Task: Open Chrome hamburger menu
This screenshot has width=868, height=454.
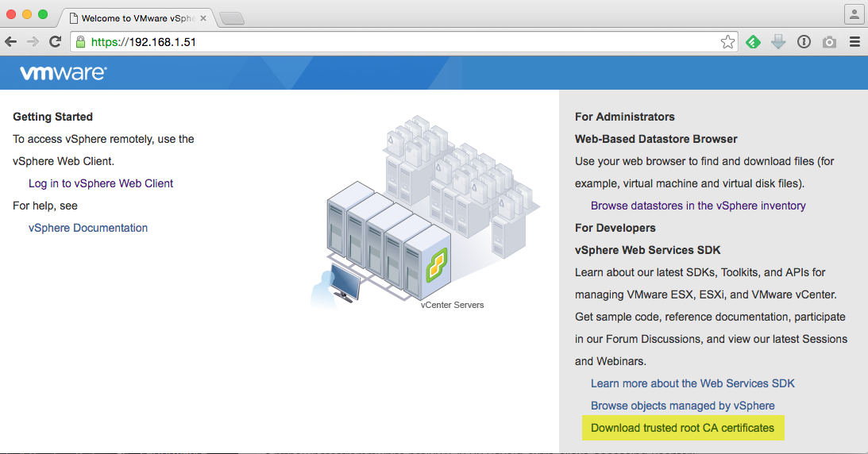Action: click(854, 42)
